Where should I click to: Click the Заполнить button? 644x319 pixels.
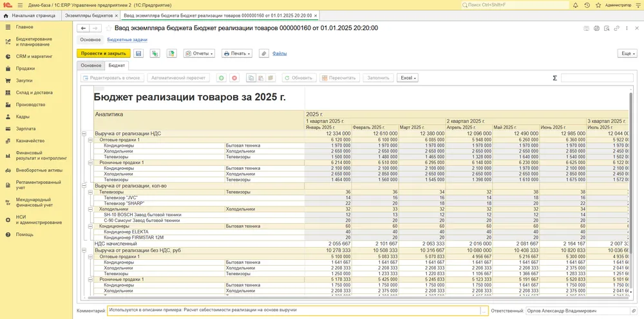click(x=378, y=78)
